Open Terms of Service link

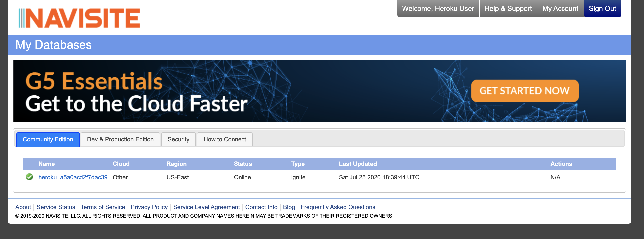(x=103, y=207)
